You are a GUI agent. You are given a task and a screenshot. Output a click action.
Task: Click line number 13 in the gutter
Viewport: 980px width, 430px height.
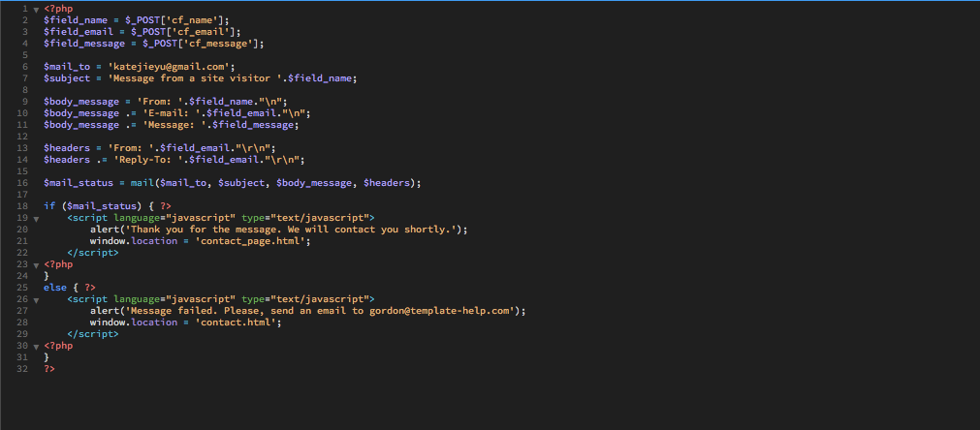coord(22,148)
